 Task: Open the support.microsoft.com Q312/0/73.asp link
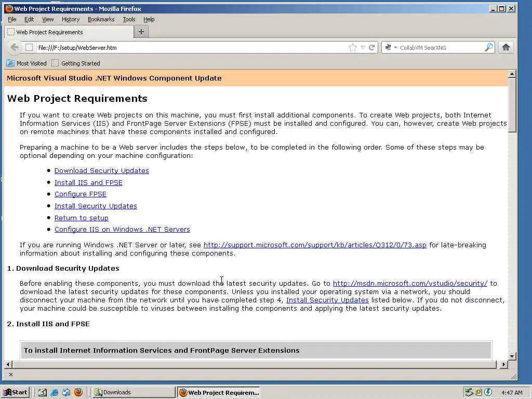coord(315,245)
